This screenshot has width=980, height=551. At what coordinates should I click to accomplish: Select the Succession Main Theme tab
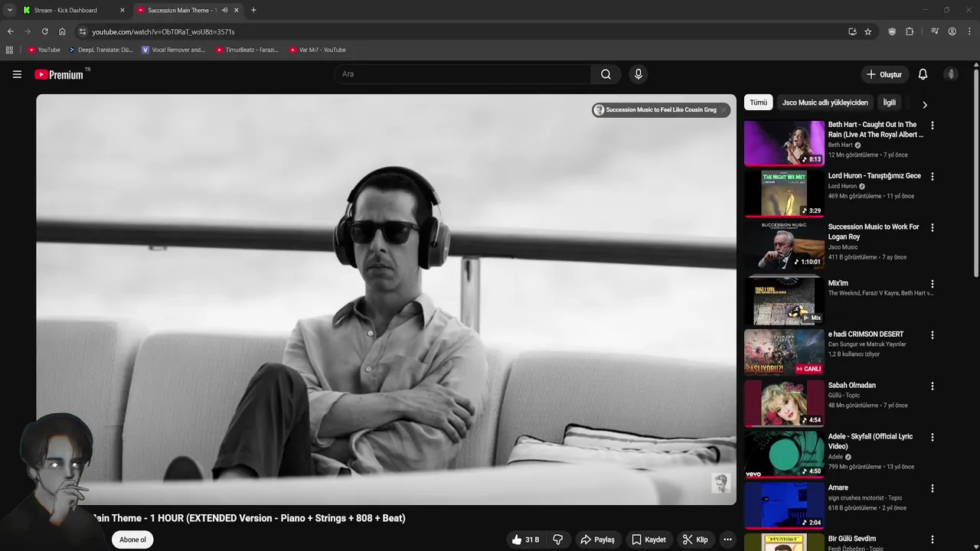(x=180, y=10)
